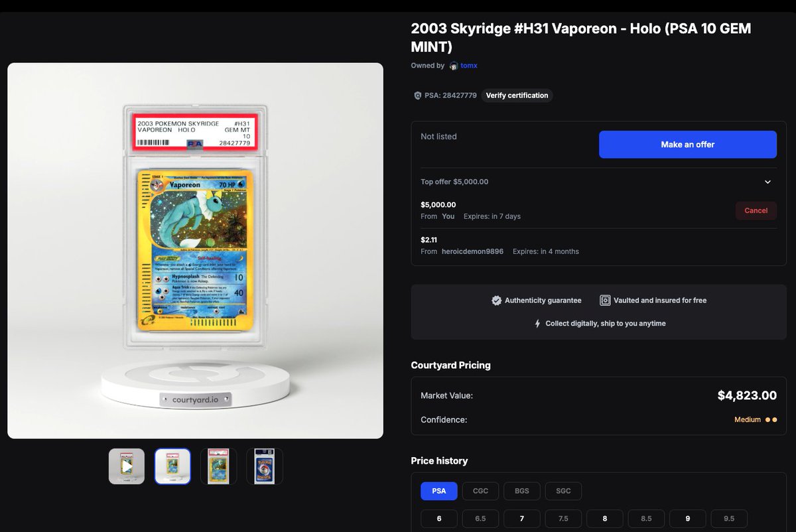Choose grade 7.5 filter
Viewport: 796px width, 532px height.
tap(563, 519)
